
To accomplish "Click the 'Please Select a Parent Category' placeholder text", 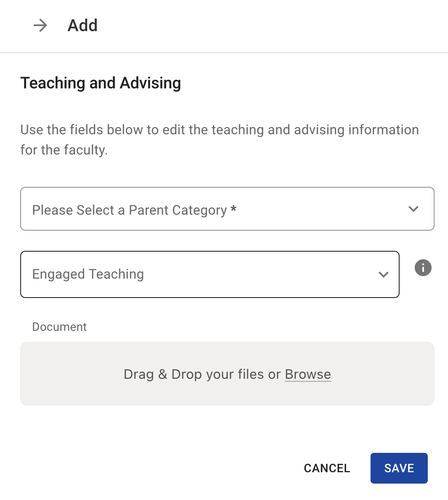I will [x=129, y=210].
